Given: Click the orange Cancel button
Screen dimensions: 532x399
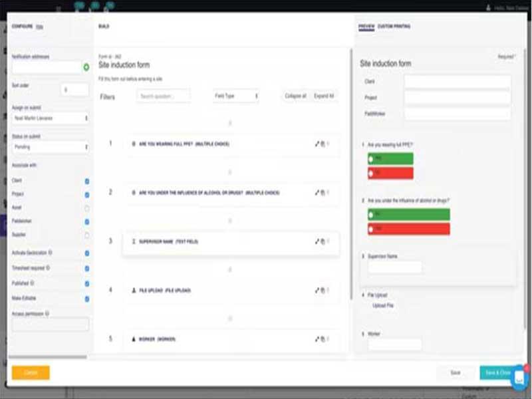Looking at the screenshot, I should 31,372.
